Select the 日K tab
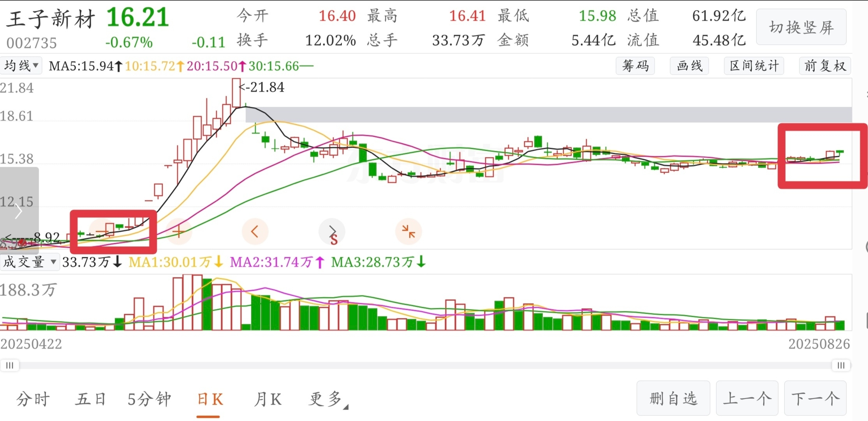 (210, 399)
